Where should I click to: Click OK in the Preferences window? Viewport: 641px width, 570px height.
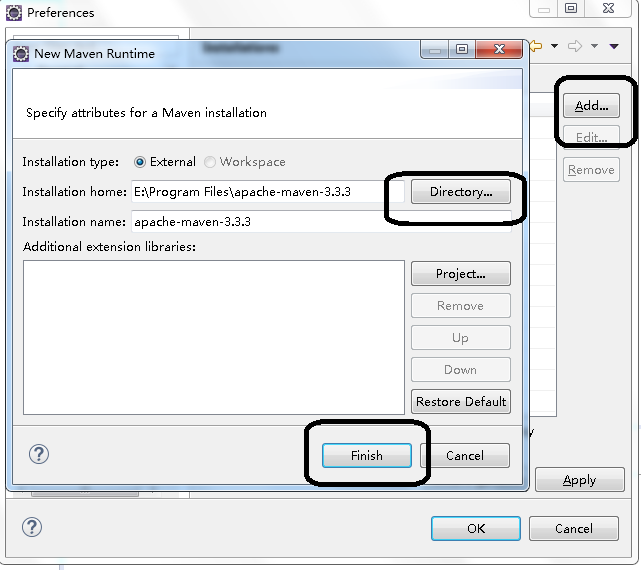pos(476,529)
